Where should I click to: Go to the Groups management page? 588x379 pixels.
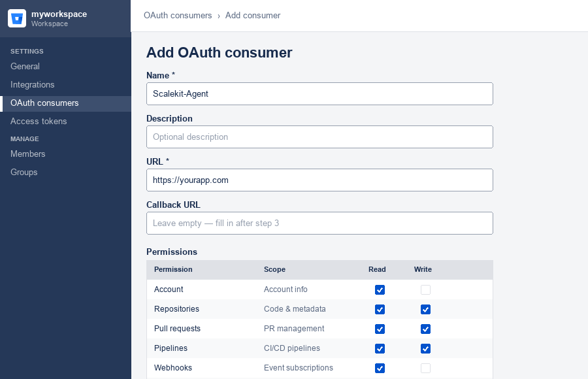tap(24, 172)
